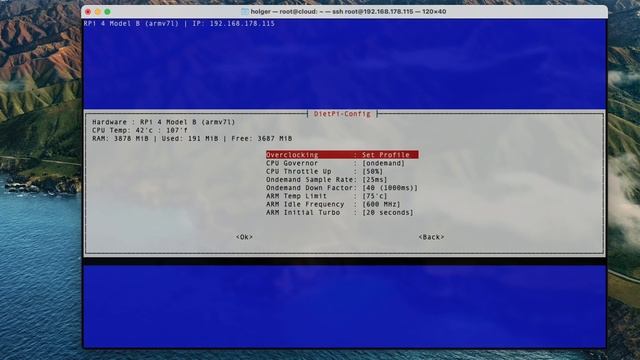Click the CPU Temp 42'c line
The image size is (640, 360).
(x=140, y=130)
